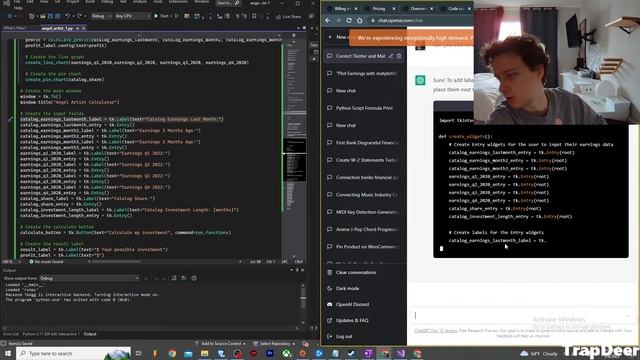Open Connecting Music Industry conversation
Image resolution: width=640 pixels, height=360 pixels.
tap(364, 195)
